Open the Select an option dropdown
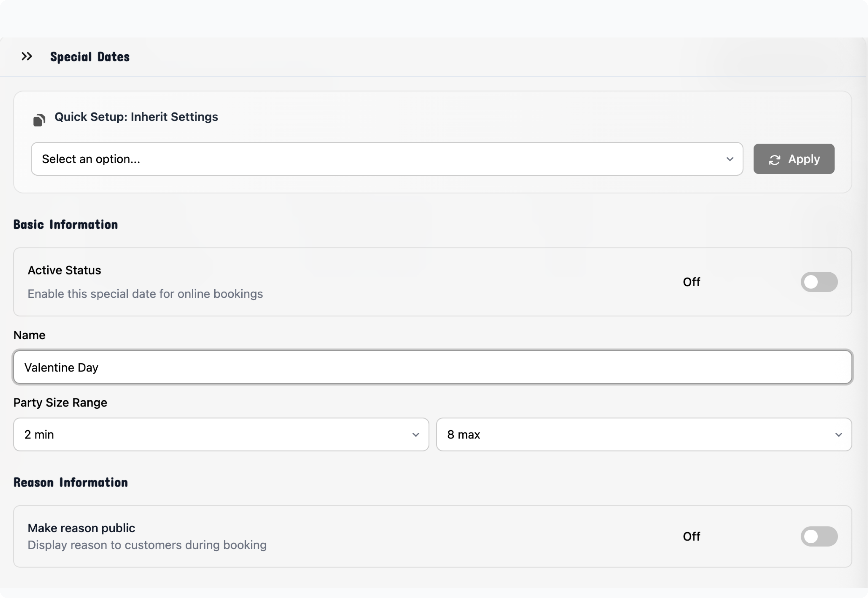The width and height of the screenshot is (868, 598). pos(386,159)
